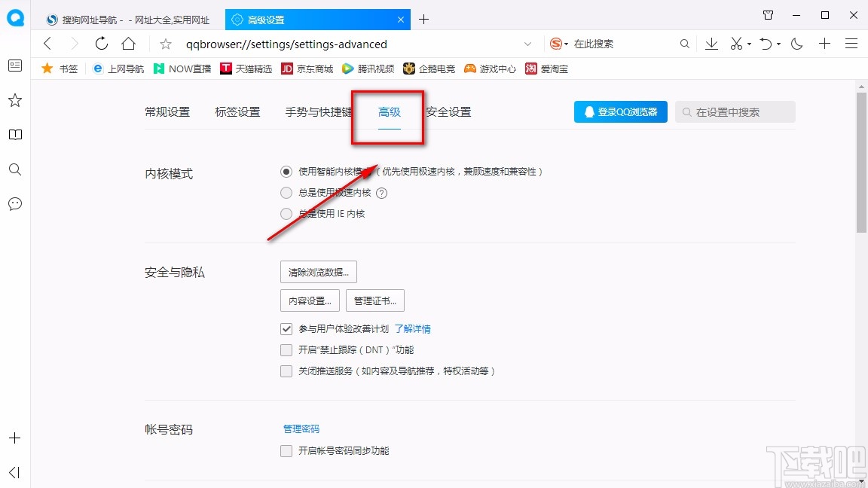Open the Sogou search engine dropdown
868x488 pixels.
tap(558, 44)
